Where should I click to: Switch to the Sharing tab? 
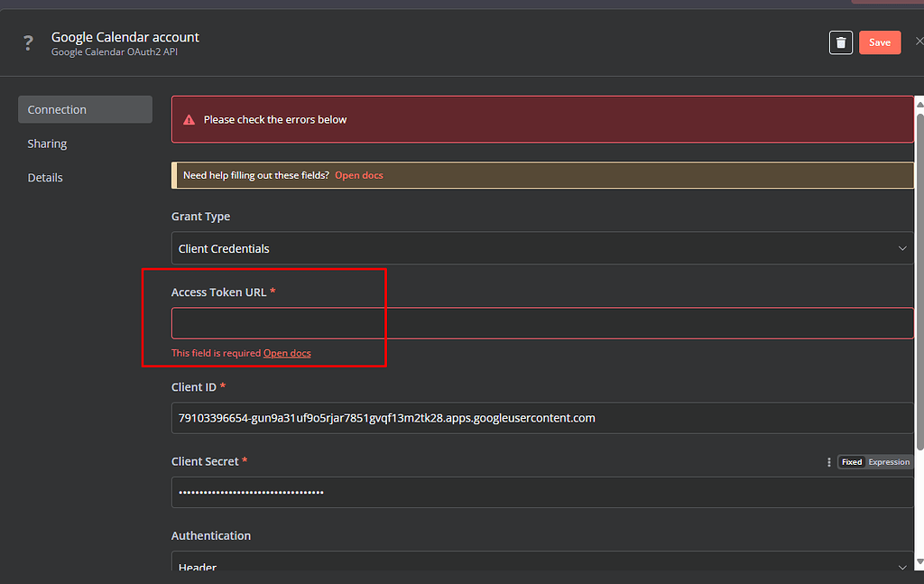click(x=47, y=143)
